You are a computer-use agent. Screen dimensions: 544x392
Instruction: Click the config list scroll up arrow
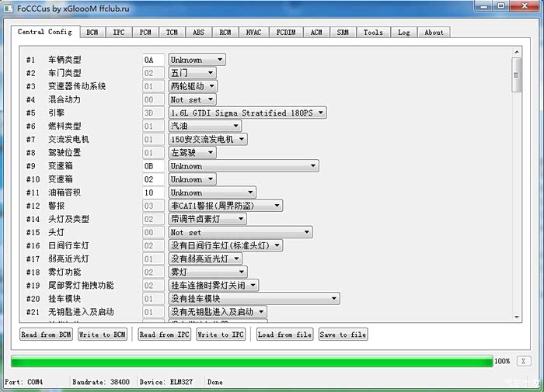517,52
